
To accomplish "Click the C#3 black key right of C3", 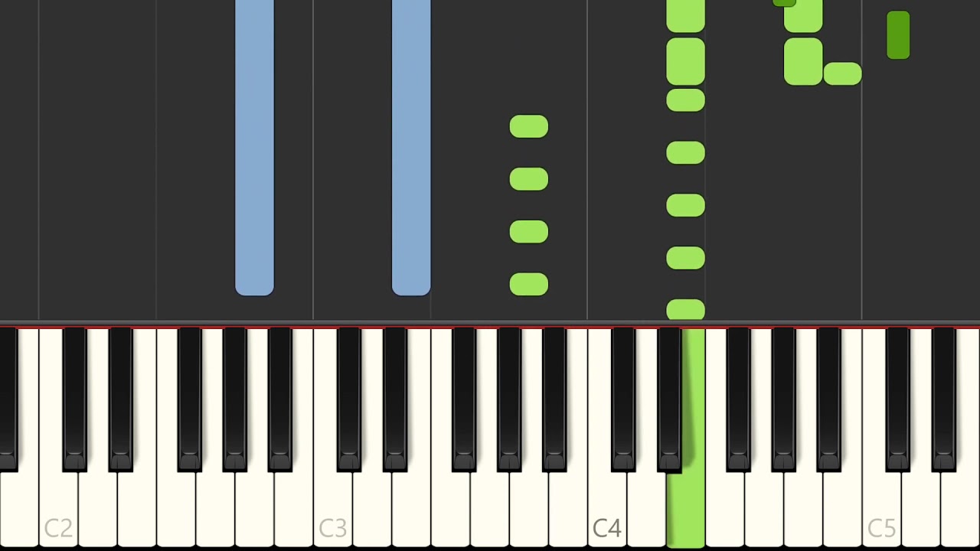I will [349, 398].
